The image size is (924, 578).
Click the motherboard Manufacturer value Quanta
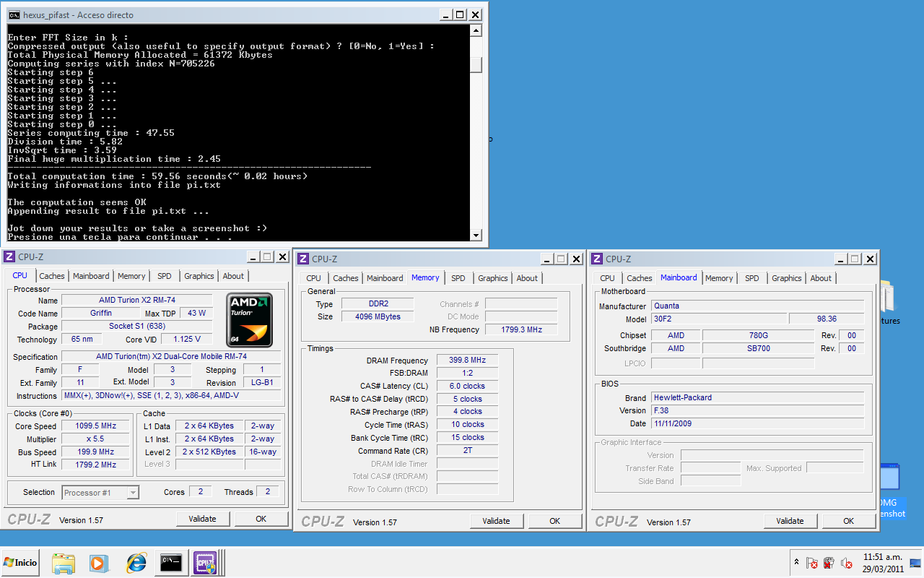[757, 306]
